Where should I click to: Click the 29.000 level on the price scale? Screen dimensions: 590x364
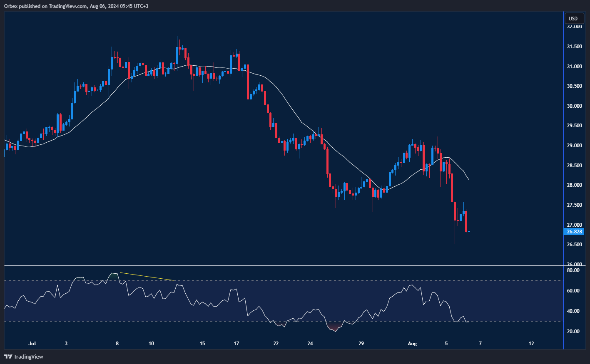tap(574, 146)
